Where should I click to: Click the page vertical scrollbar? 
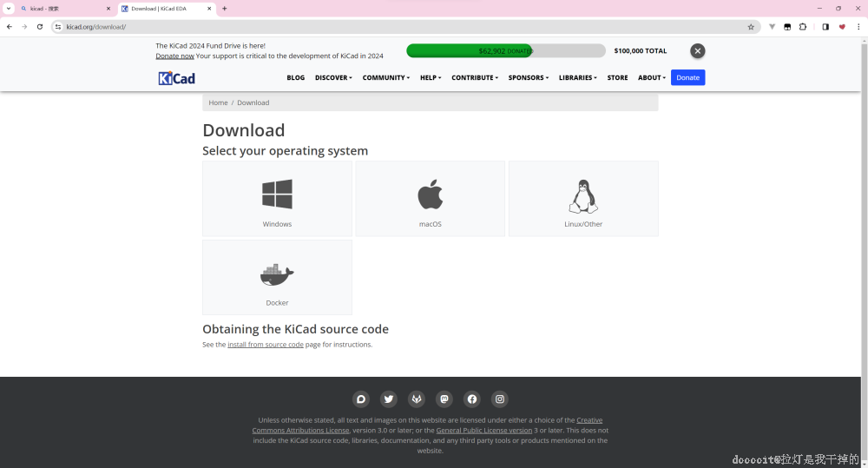865,249
